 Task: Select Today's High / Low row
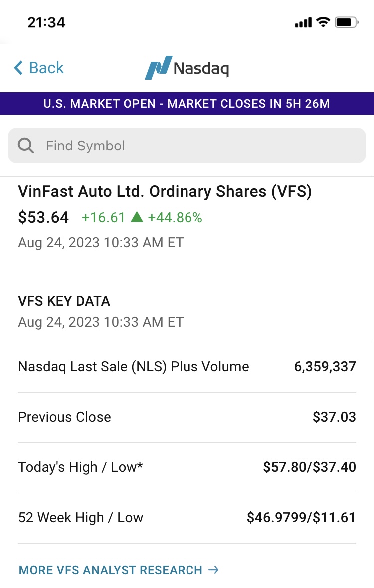pos(187,467)
